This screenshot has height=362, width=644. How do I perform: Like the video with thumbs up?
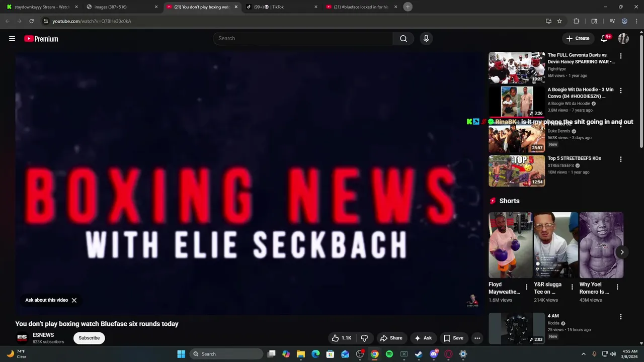(x=342, y=338)
